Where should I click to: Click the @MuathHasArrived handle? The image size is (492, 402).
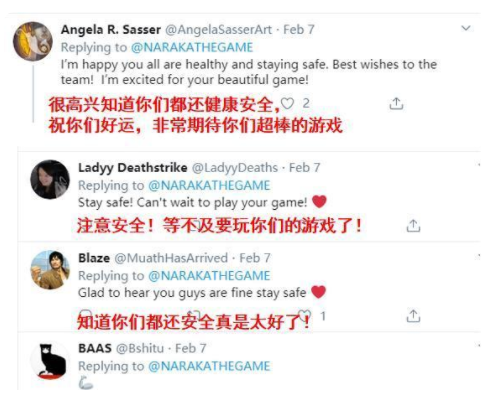point(171,258)
